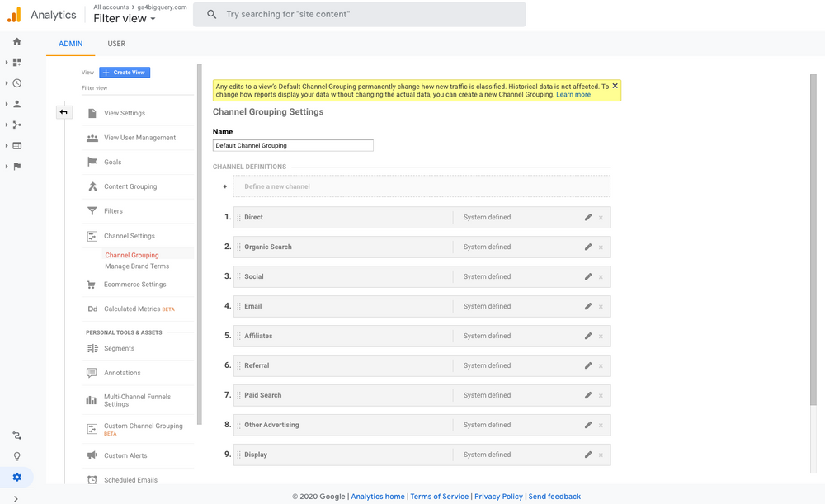Open the Admin gear icon
The width and height of the screenshot is (825, 504).
pyautogui.click(x=16, y=477)
